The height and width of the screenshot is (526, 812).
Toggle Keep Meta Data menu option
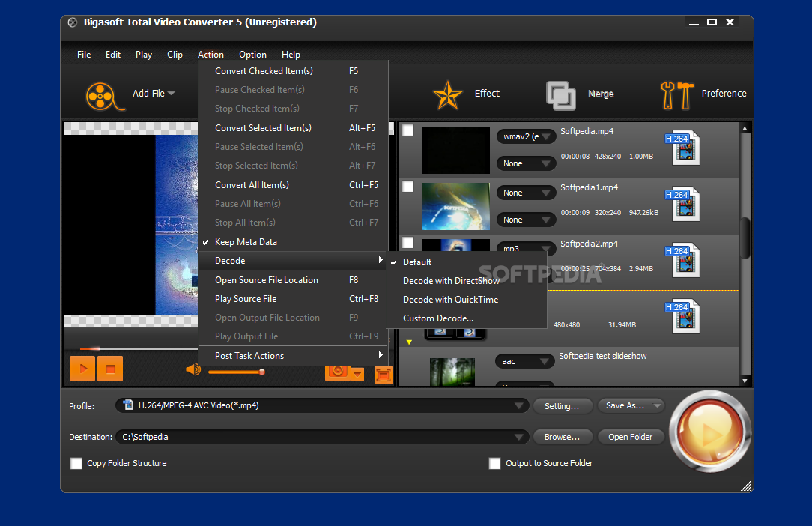(293, 242)
